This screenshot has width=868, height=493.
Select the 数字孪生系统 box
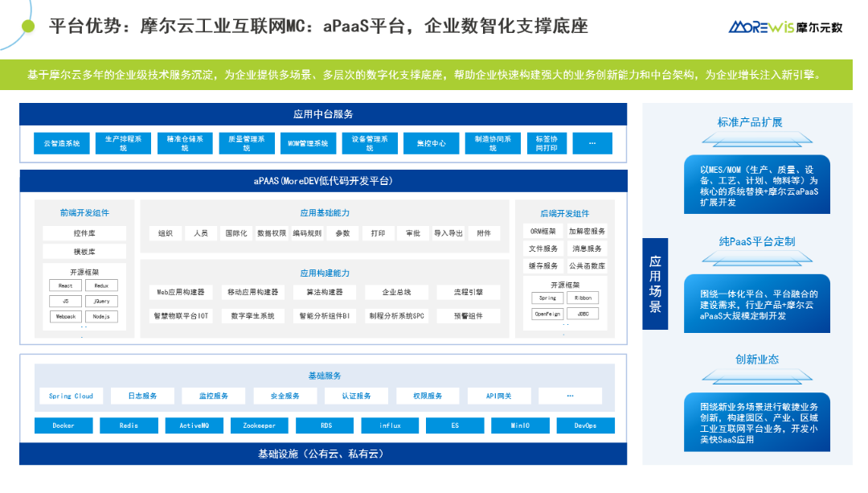(x=252, y=316)
